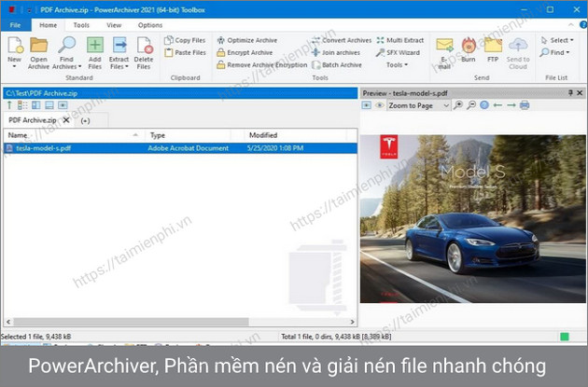588x387 pixels.
Task: Click the C:\Test\PDF Archive.zip path bar
Action: pos(180,93)
